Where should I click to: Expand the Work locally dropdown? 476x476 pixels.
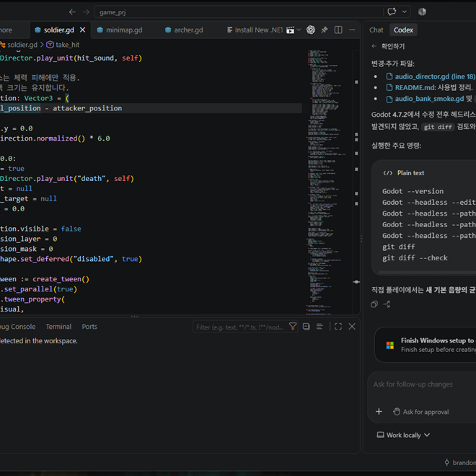coord(403,436)
